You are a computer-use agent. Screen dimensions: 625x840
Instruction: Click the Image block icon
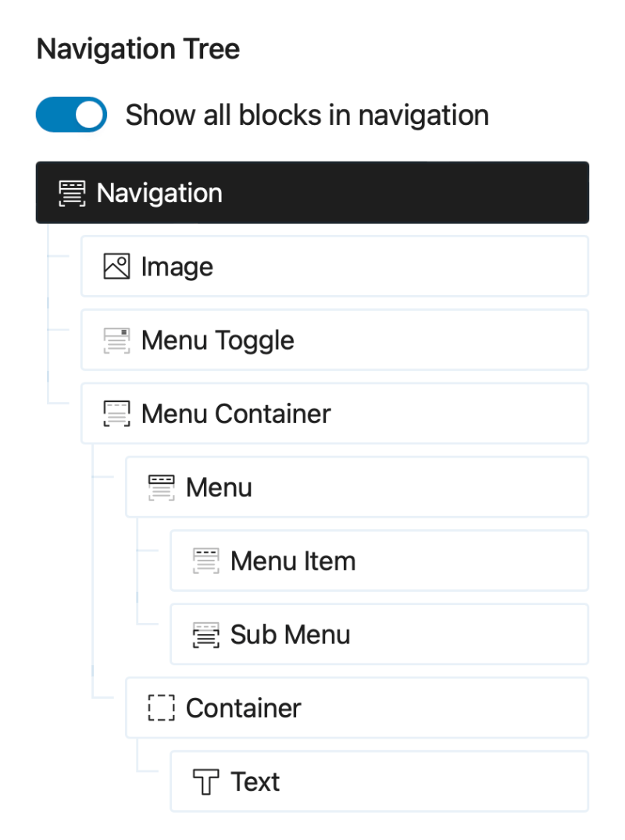[116, 266]
